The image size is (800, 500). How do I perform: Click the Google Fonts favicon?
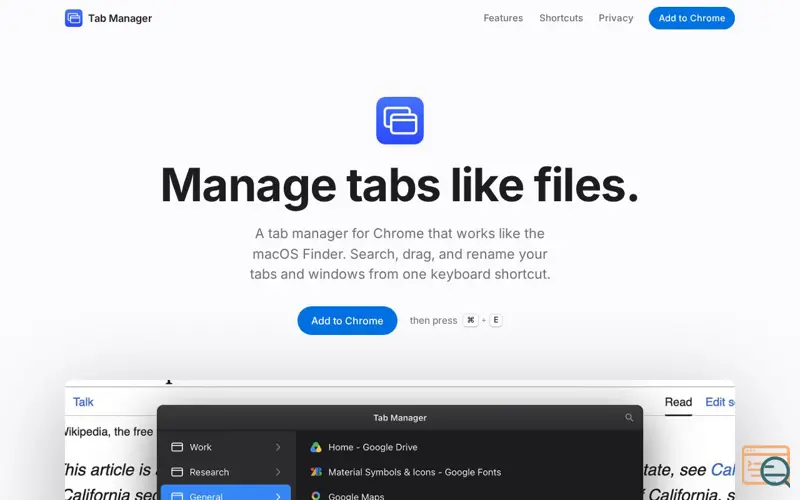coord(316,472)
